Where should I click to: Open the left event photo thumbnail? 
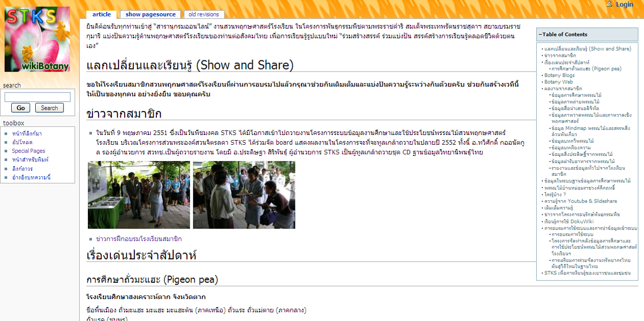pyautogui.click(x=139, y=195)
